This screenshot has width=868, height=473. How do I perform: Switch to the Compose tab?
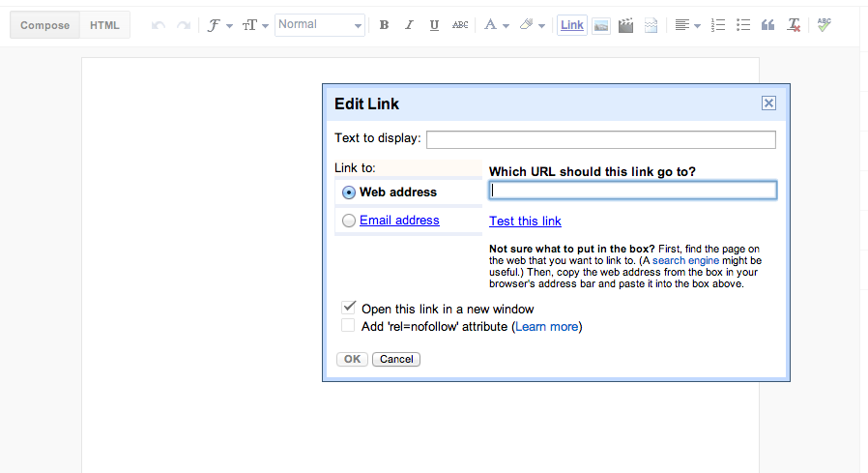tap(44, 25)
